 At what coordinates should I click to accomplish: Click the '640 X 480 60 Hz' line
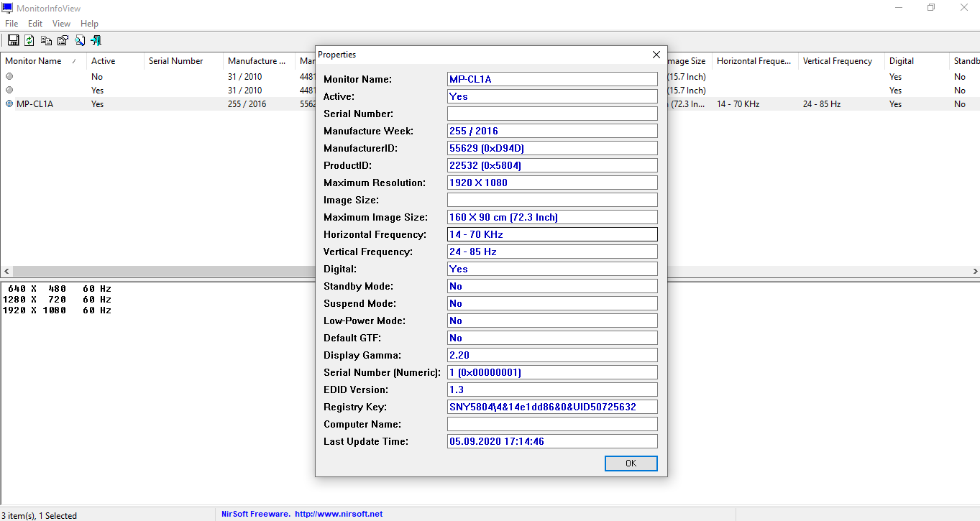tap(60, 289)
